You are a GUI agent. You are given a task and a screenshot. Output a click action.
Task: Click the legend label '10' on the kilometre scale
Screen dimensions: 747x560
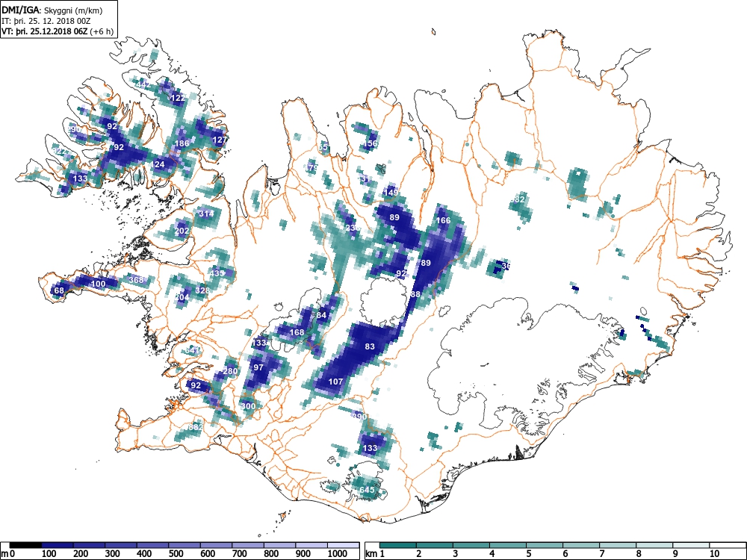pos(715,553)
